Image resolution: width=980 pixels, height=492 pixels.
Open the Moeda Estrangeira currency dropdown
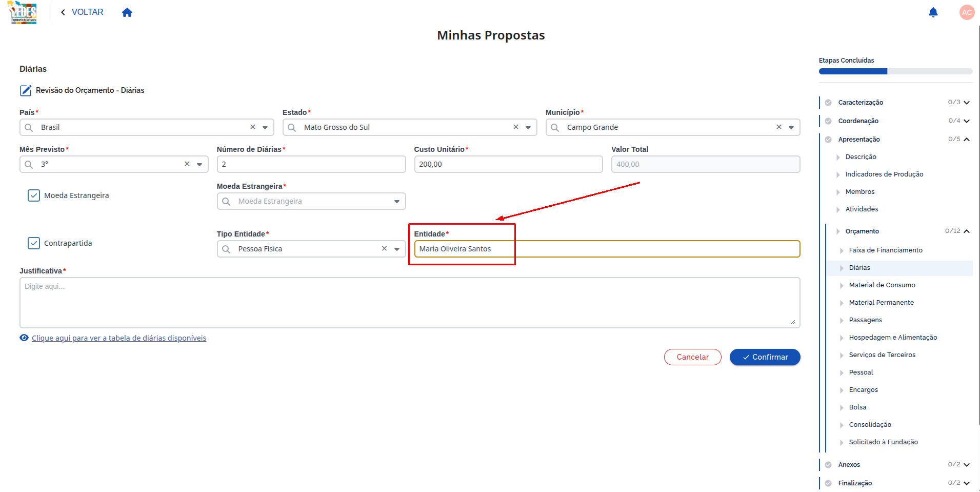pos(397,202)
